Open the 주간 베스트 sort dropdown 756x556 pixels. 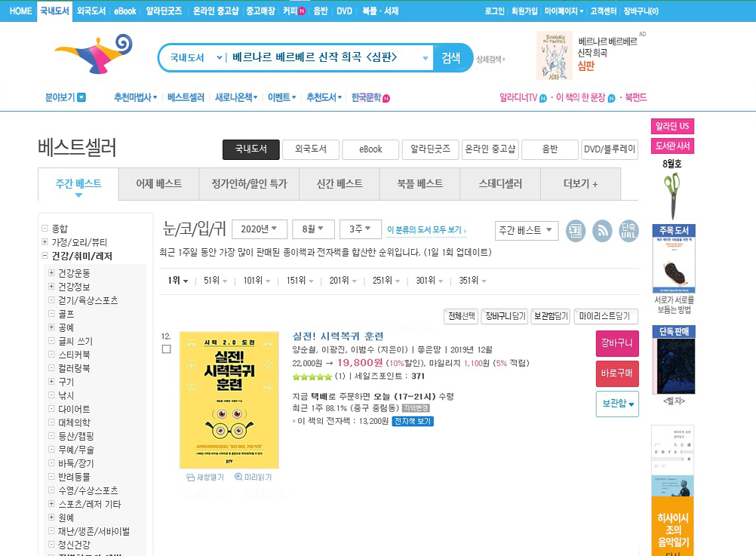click(x=527, y=231)
